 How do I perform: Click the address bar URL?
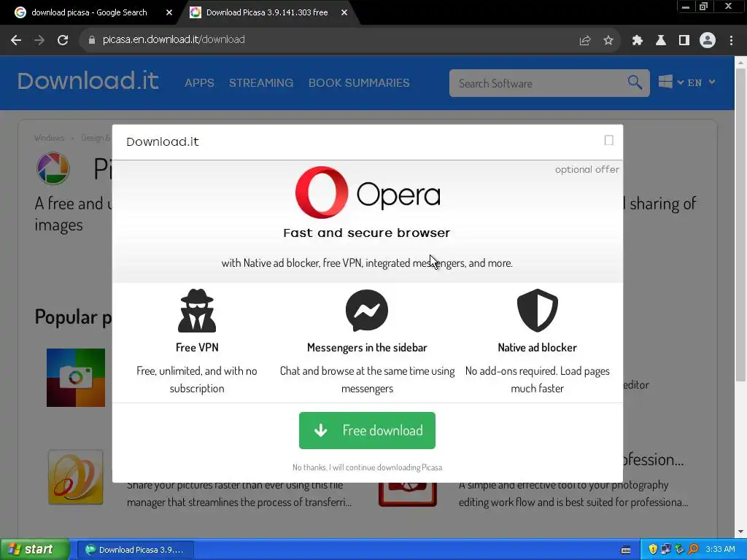point(174,40)
